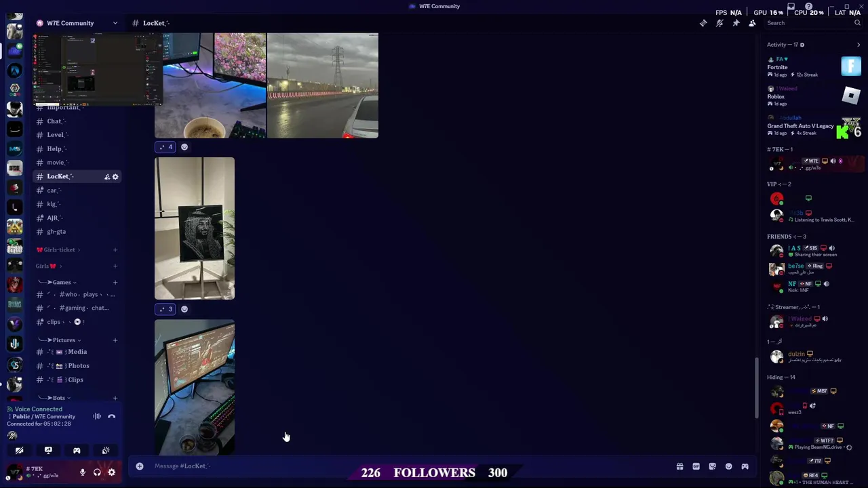Add channel to Pictures category
The image size is (868, 488).
pyautogui.click(x=115, y=340)
